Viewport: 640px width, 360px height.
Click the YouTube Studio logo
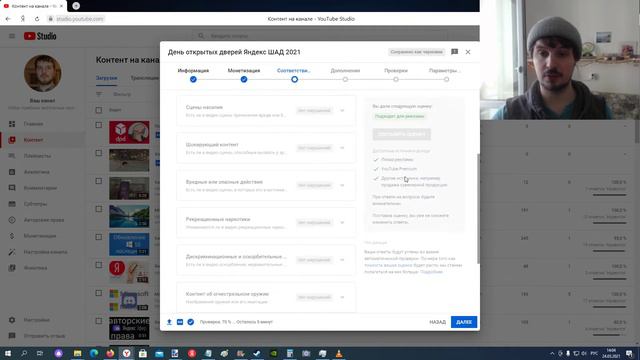click(x=40, y=36)
